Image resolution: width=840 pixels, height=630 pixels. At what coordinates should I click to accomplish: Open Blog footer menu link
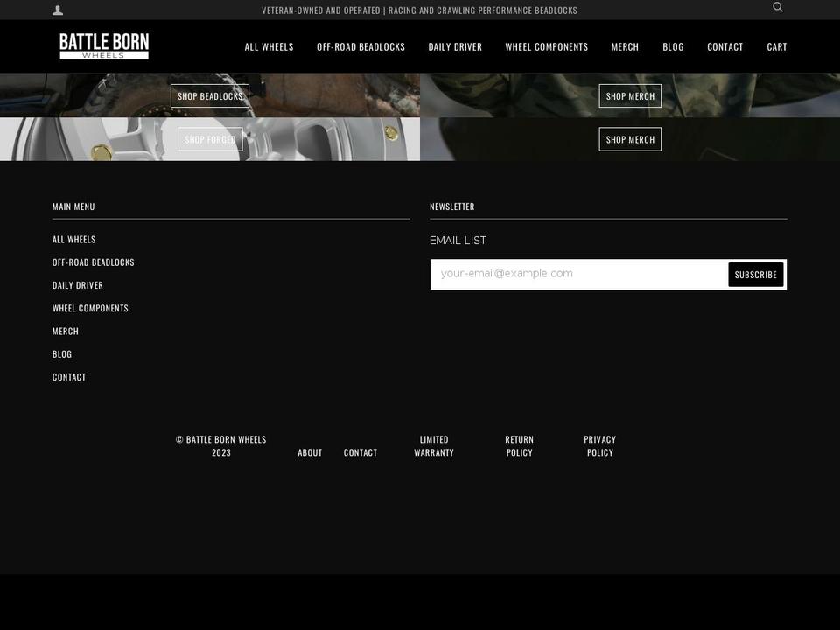62,354
